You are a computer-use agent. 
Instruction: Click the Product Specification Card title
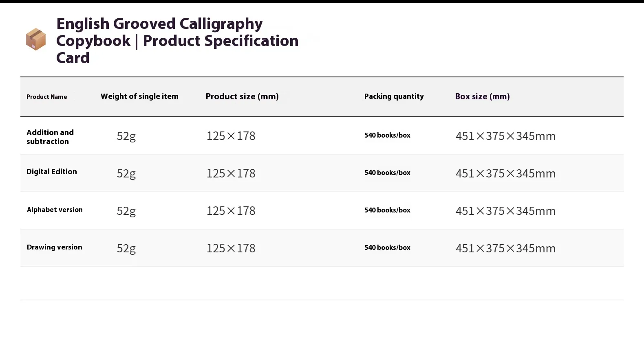pos(177,41)
